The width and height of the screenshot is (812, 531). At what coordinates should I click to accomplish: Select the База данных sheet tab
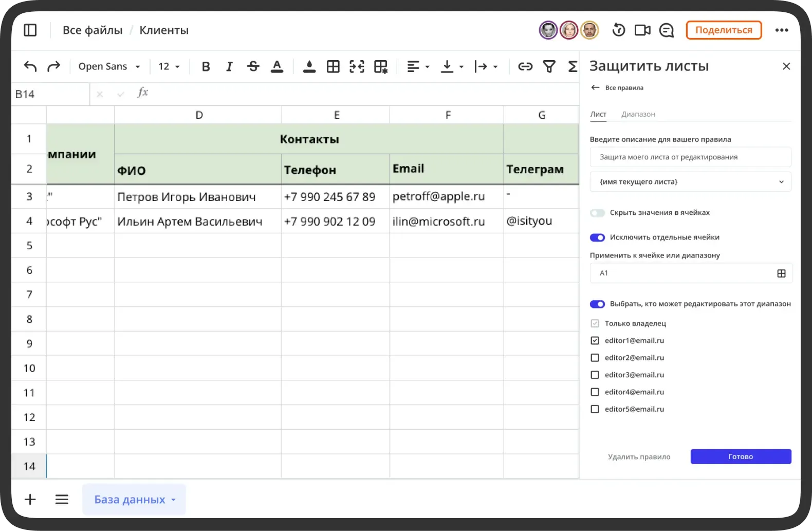130,500
